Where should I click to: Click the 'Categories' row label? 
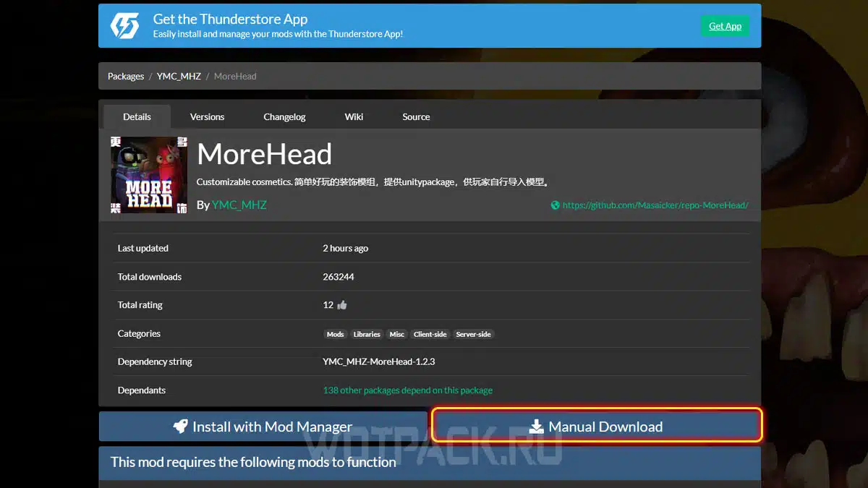pos(139,334)
